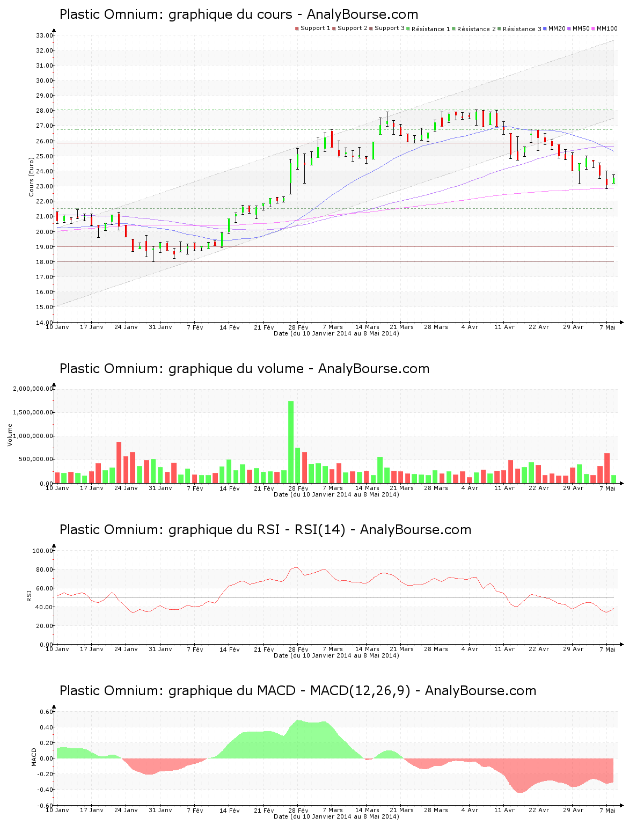Click the '21 Fév' date under the RSI chart
Screen dimensions: 644x832
tap(264, 649)
